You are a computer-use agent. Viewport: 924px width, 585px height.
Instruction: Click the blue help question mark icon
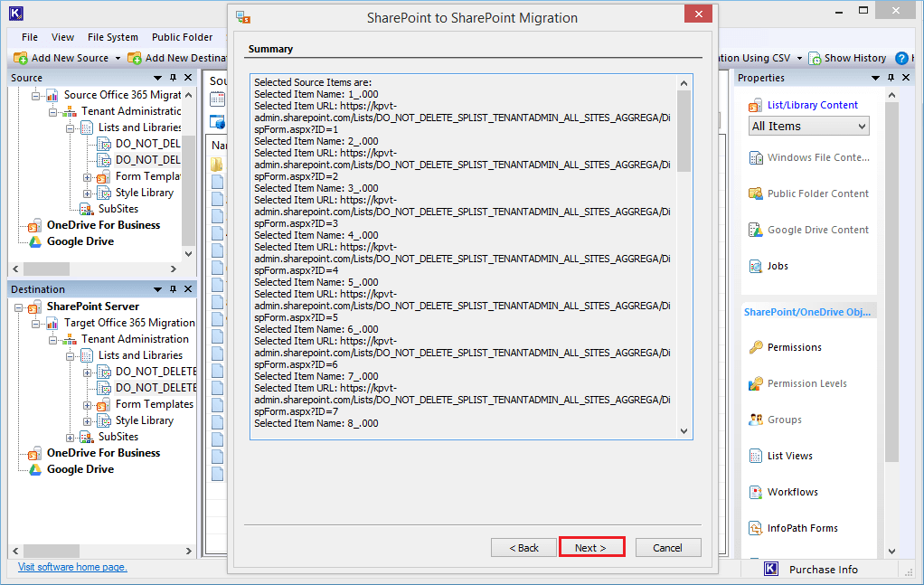[901, 58]
